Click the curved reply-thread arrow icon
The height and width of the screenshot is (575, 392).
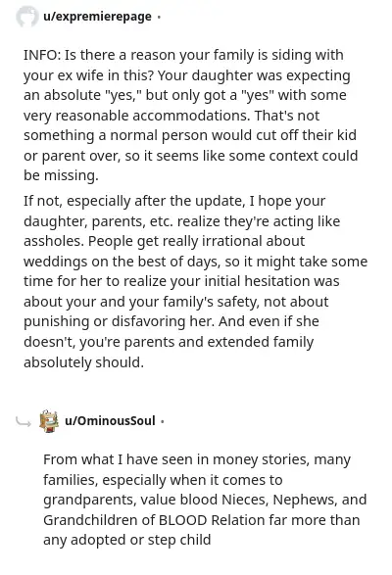[24, 422]
